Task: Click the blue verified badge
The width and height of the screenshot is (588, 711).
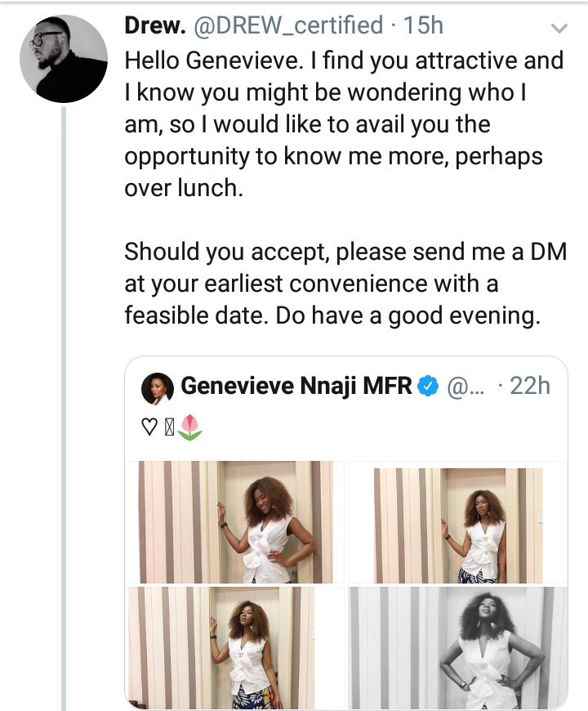Action: [430, 387]
